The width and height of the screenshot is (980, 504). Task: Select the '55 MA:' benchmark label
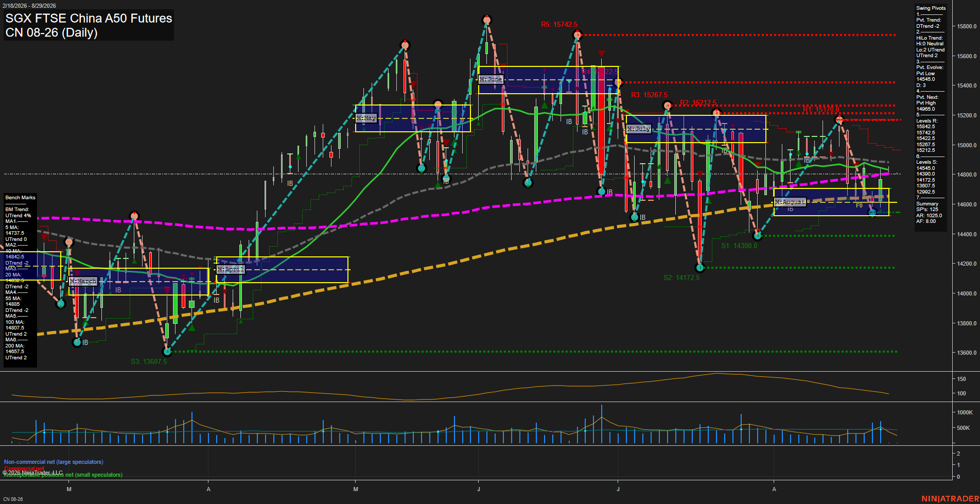[x=13, y=299]
